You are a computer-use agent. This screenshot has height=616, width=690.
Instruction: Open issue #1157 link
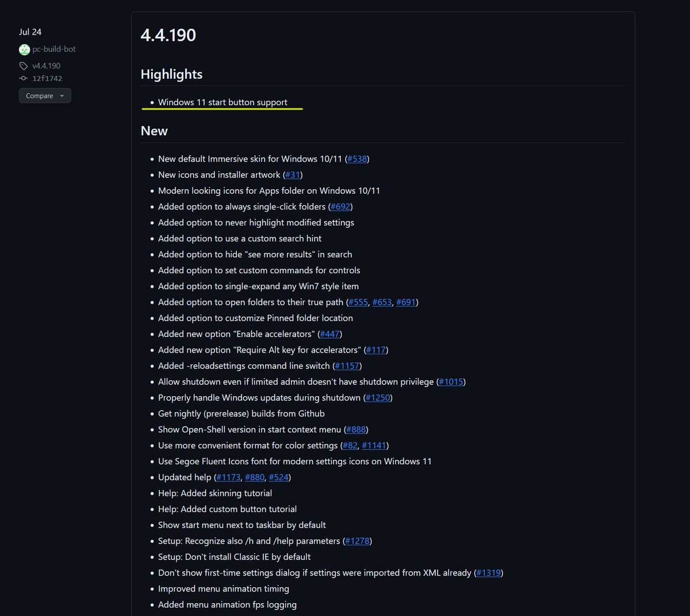click(x=347, y=366)
